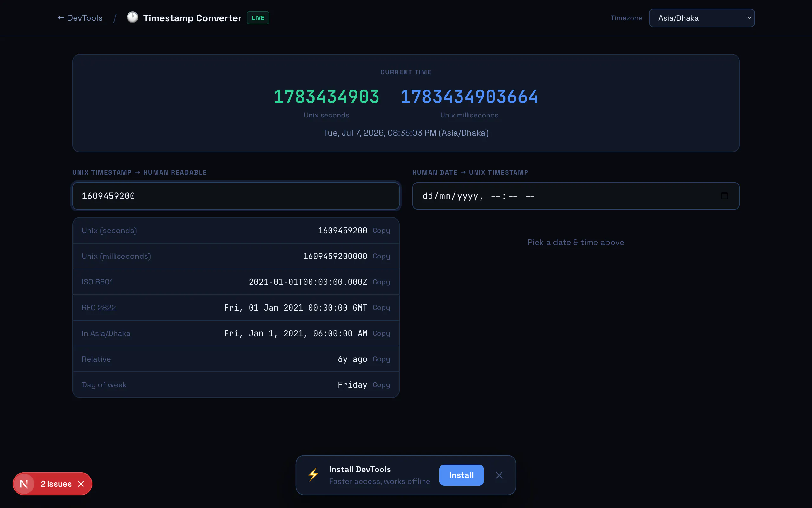Click the lightning bolt icon in install banner
The width and height of the screenshot is (812, 508).
(313, 475)
